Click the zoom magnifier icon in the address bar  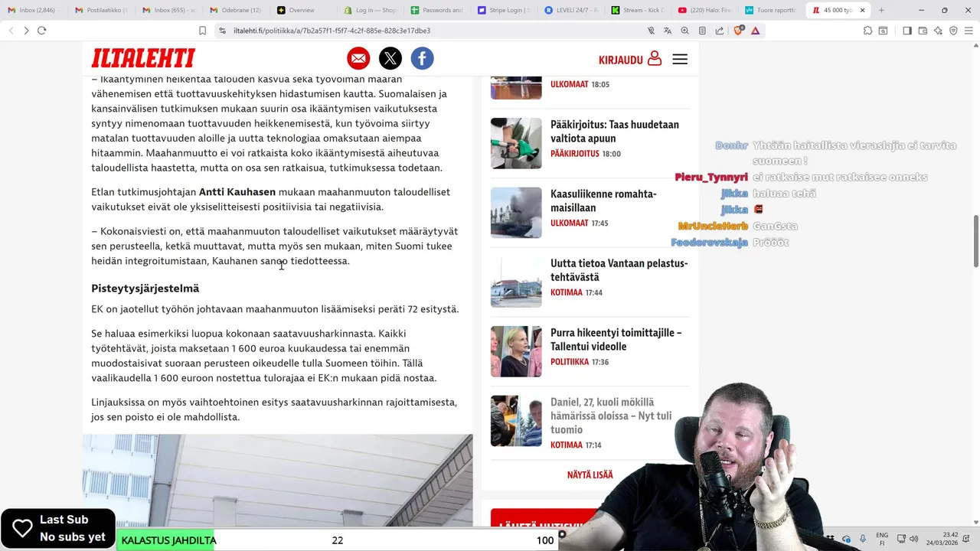tap(684, 31)
